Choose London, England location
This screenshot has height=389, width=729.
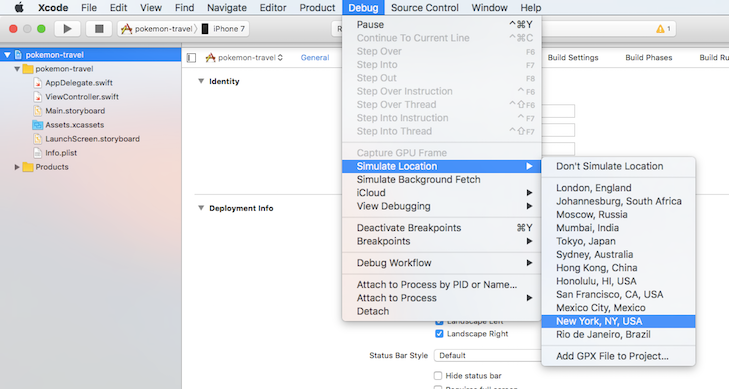pos(618,188)
